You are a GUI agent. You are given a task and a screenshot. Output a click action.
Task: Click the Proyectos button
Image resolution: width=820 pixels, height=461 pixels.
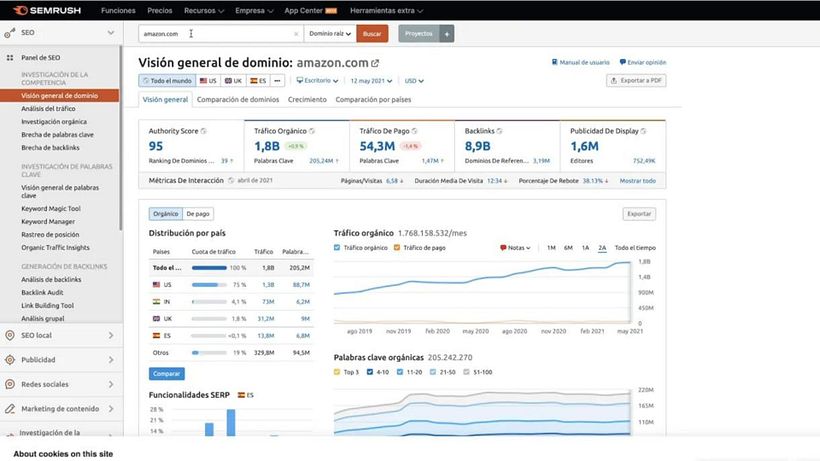pos(419,34)
